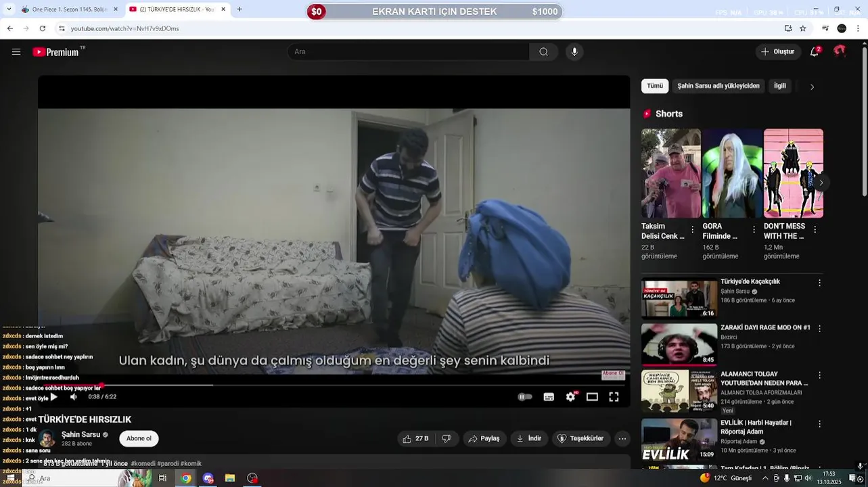Open Task View on taskbar

click(163, 478)
